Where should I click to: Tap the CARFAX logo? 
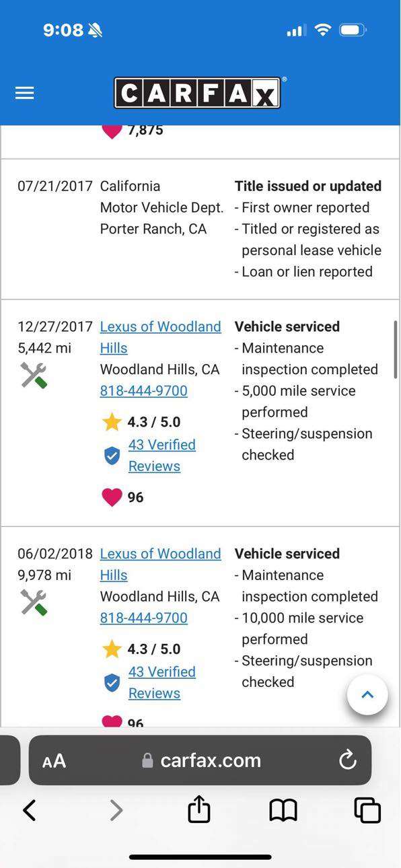coord(197,93)
